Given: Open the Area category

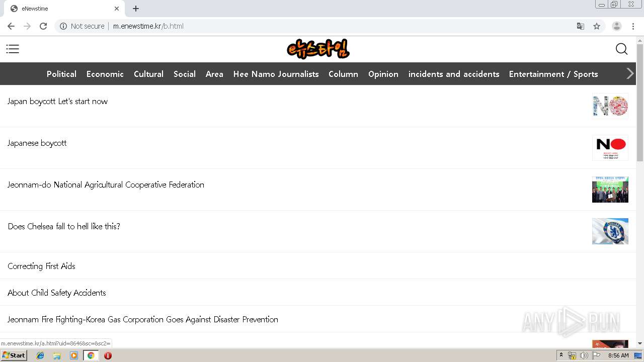Looking at the screenshot, I should tap(214, 74).
